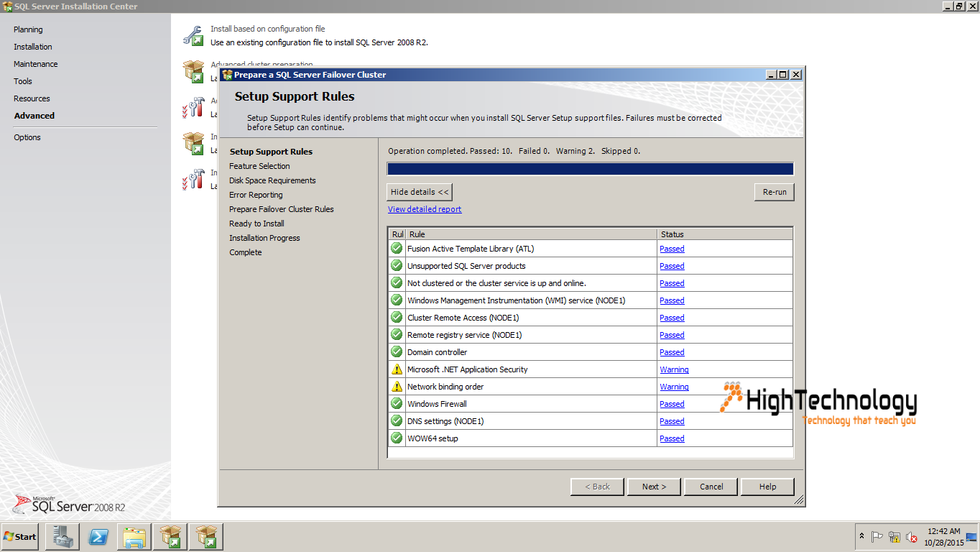Select Ready to Install wizard step
The width and height of the screenshot is (980, 552).
point(256,224)
